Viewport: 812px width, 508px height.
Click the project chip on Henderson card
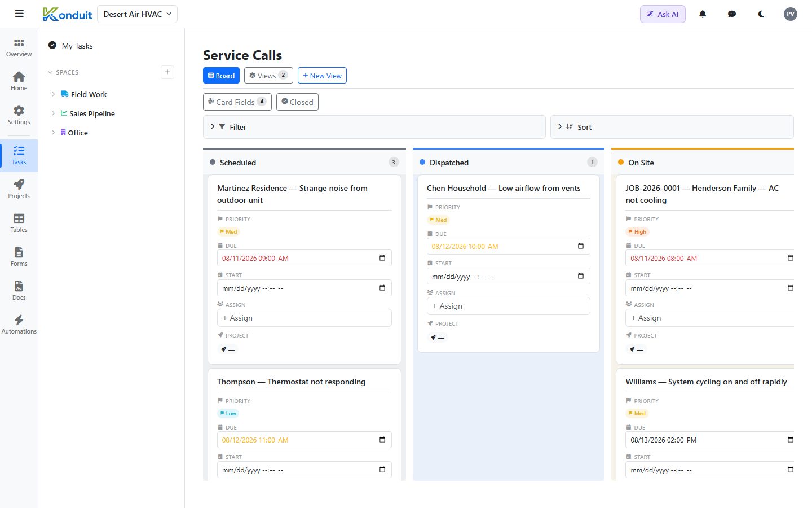coord(636,349)
